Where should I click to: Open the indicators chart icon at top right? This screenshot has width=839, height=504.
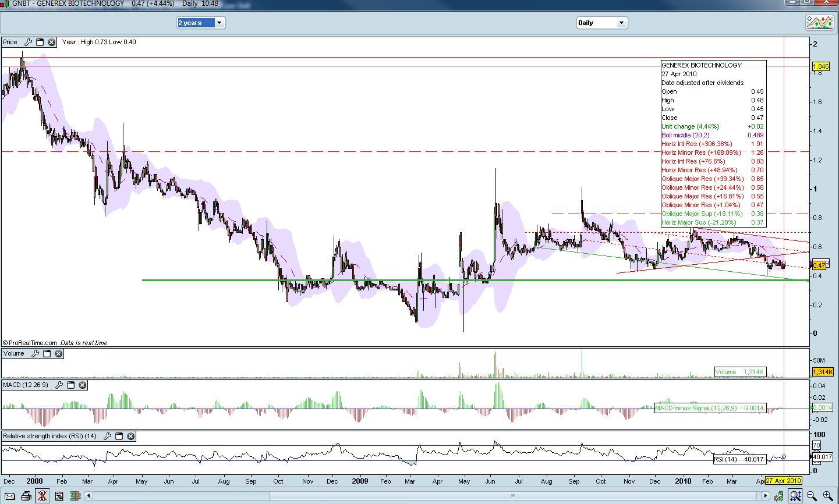[x=820, y=23]
